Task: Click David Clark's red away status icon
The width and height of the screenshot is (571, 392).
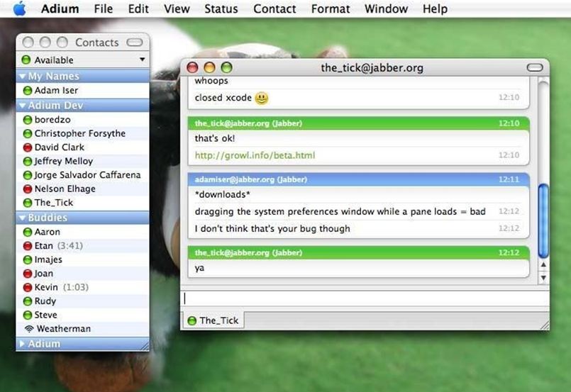Action: [x=28, y=147]
